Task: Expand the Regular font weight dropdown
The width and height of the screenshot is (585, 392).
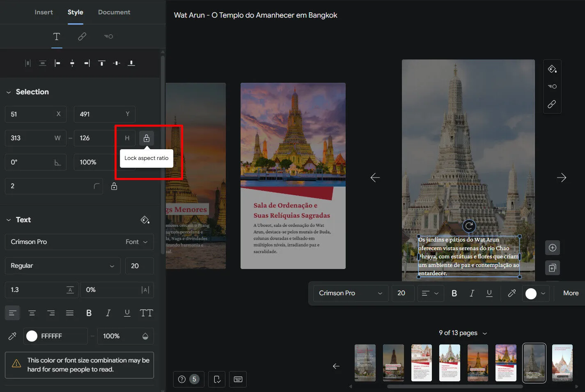Action: tap(62, 266)
